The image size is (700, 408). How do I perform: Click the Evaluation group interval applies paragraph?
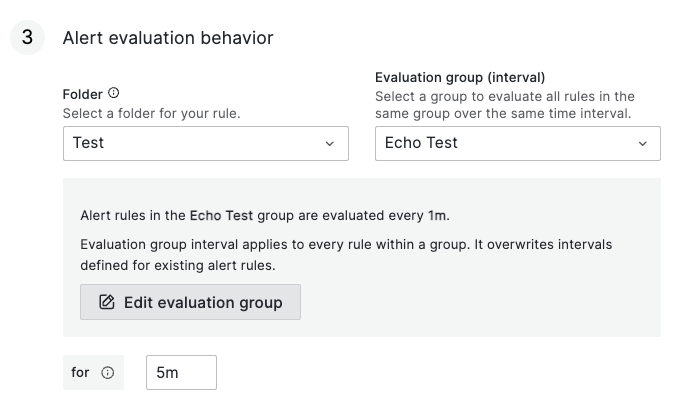(345, 255)
